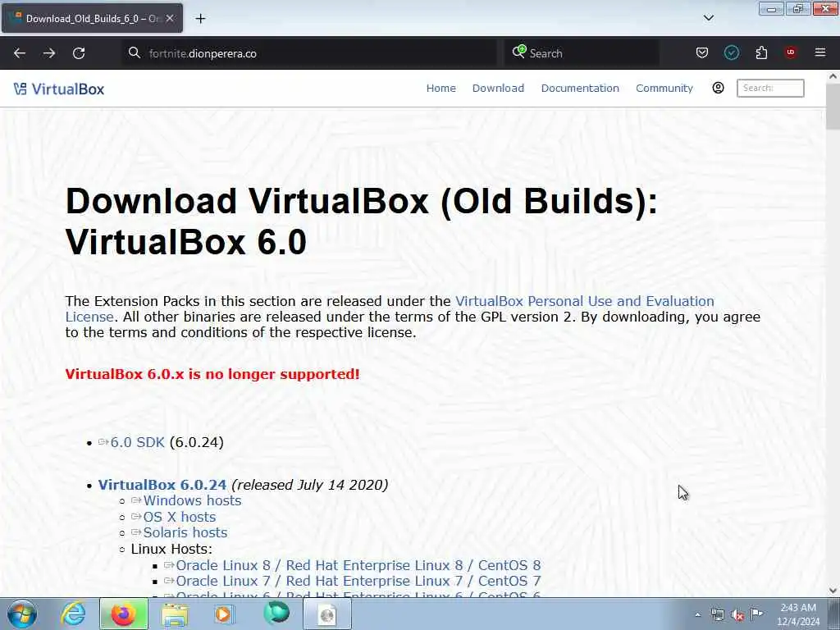This screenshot has height=630, width=840.
Task: Expand the list all tabs chevron
Action: tap(708, 18)
